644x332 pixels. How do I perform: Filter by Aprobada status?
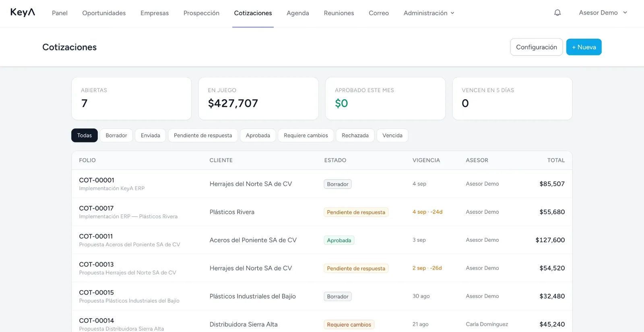coord(258,135)
